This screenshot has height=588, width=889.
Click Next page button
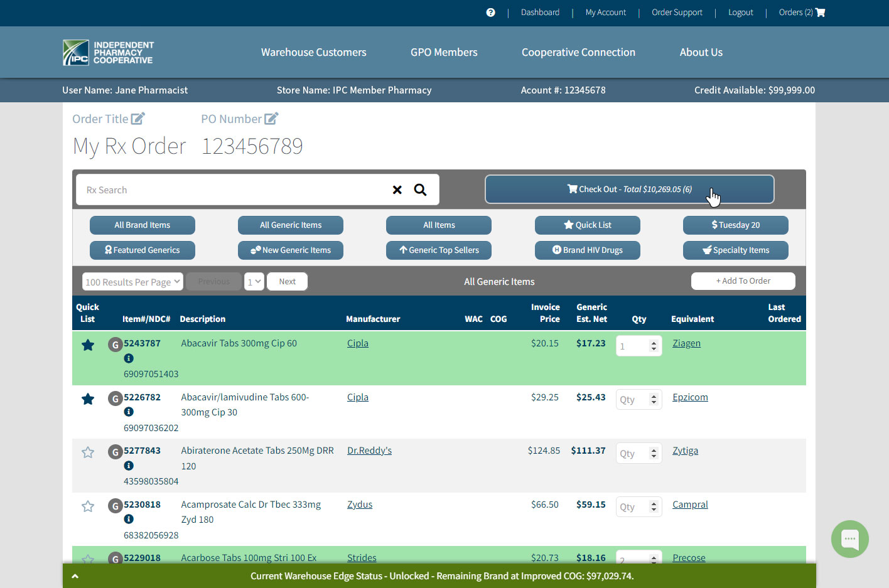click(x=288, y=281)
